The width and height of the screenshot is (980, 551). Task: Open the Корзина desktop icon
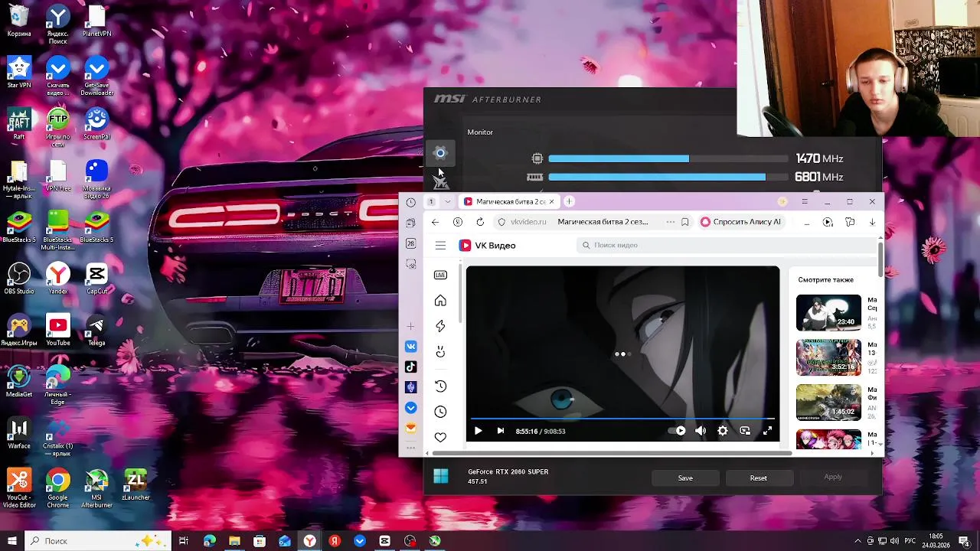coord(19,21)
